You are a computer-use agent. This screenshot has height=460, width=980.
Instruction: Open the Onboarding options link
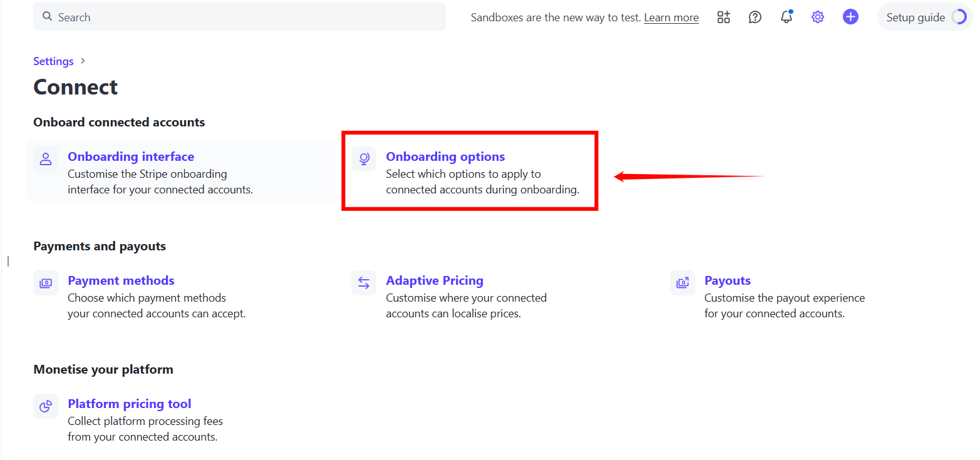(445, 156)
